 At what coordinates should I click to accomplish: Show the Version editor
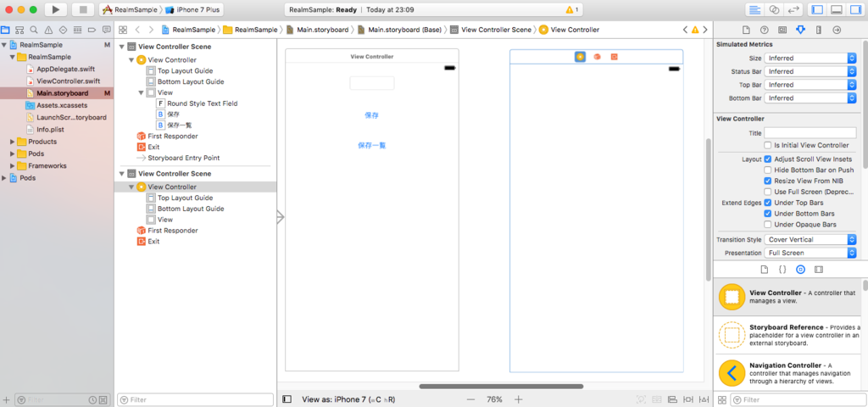pyautogui.click(x=793, y=10)
